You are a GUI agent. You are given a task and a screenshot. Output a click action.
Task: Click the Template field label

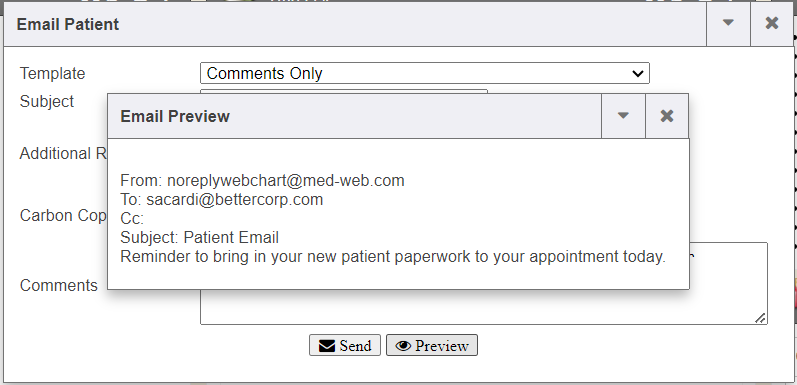pos(52,73)
